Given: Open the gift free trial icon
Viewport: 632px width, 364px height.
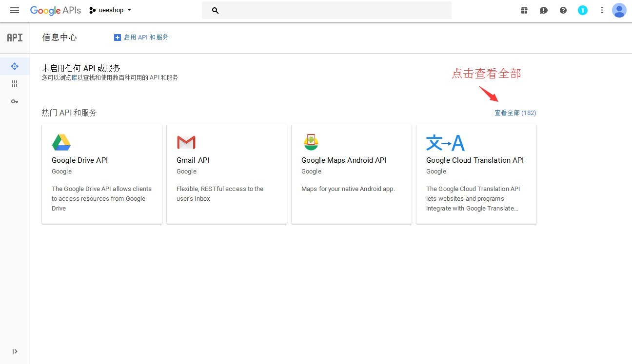Looking at the screenshot, I should [524, 10].
